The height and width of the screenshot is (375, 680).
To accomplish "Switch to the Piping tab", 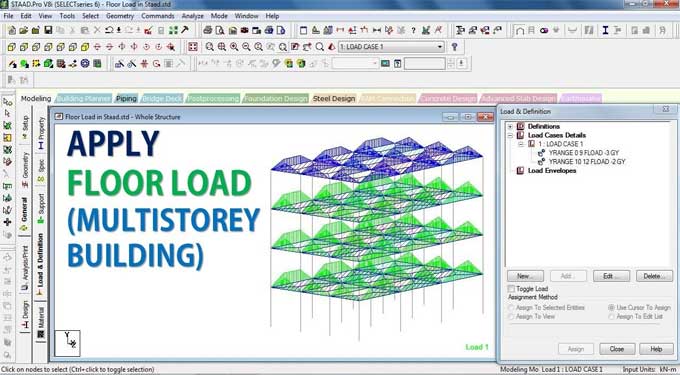I will coord(126,99).
